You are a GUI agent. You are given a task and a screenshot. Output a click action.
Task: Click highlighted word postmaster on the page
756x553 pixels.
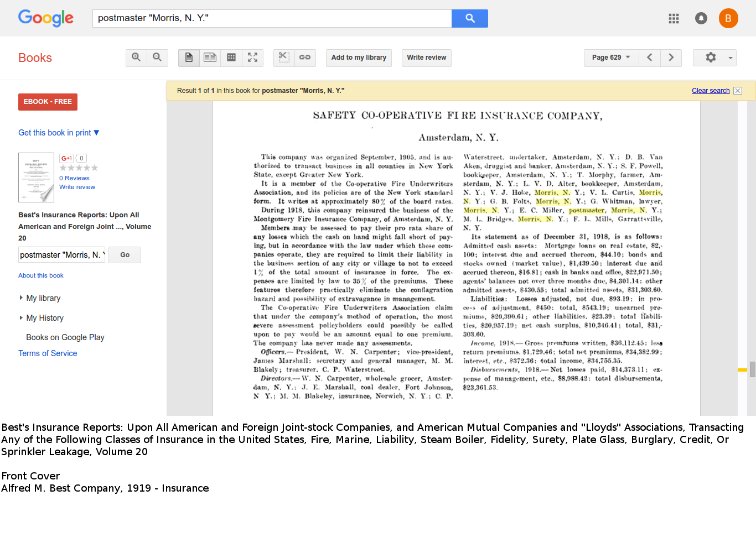[587, 210]
